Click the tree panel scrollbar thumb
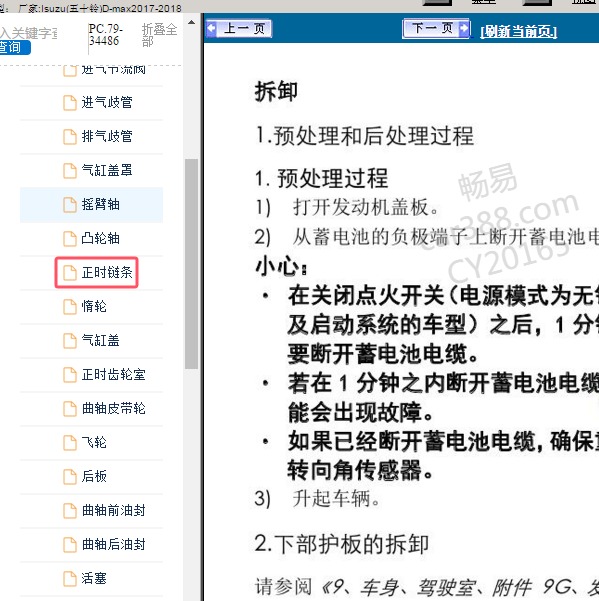This screenshot has width=599, height=601. point(191,264)
